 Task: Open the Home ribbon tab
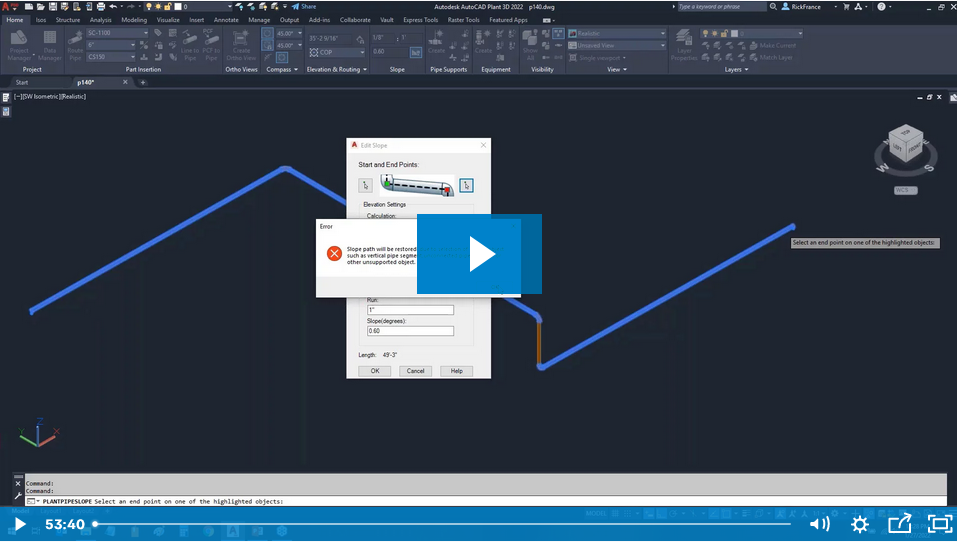(15, 20)
